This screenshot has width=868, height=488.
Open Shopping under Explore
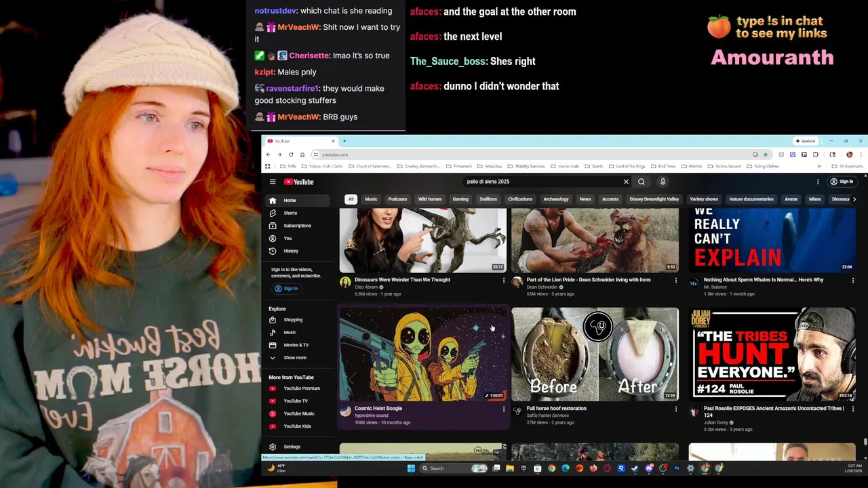298,320
